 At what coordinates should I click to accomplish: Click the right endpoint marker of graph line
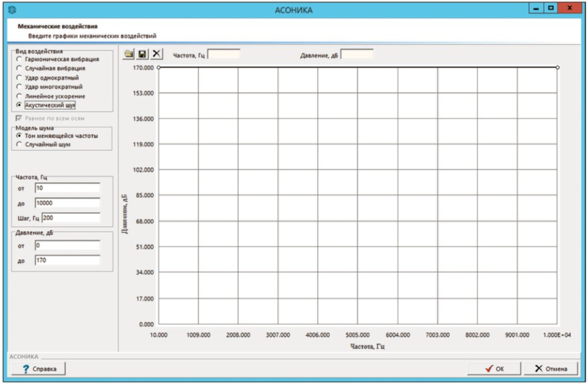[558, 68]
